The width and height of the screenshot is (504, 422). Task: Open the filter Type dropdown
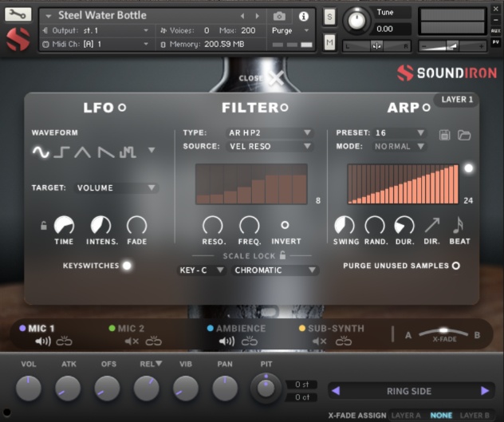click(x=270, y=132)
